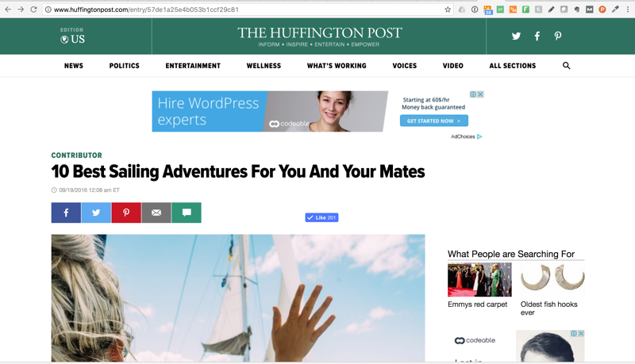
Task: Open the VOICES section
Action: pyautogui.click(x=405, y=66)
